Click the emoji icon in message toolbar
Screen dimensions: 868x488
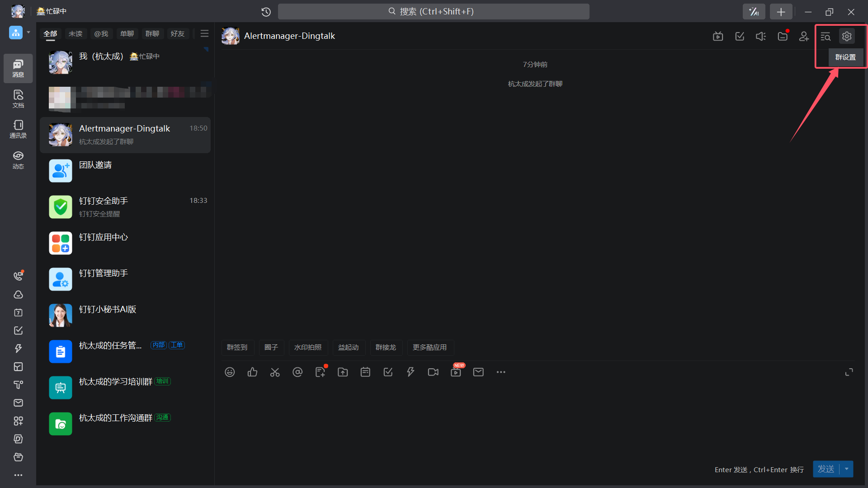click(x=230, y=372)
